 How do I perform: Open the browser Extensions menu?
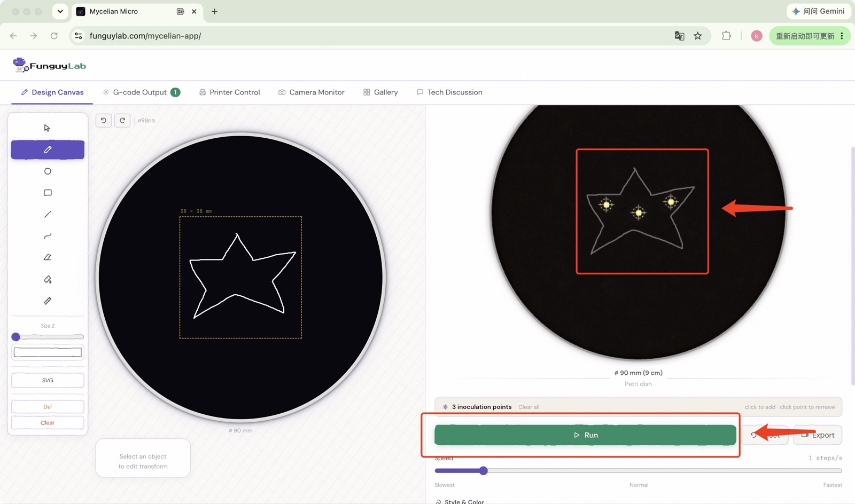726,36
